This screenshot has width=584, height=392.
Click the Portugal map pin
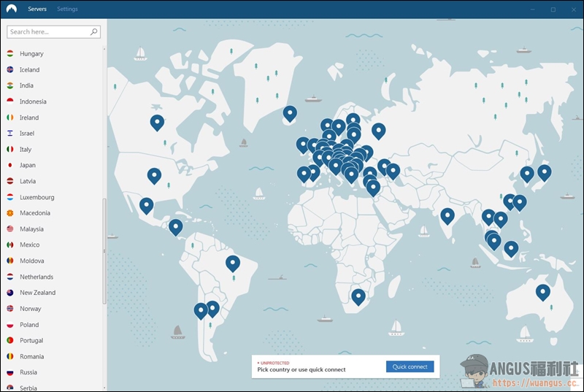[304, 174]
